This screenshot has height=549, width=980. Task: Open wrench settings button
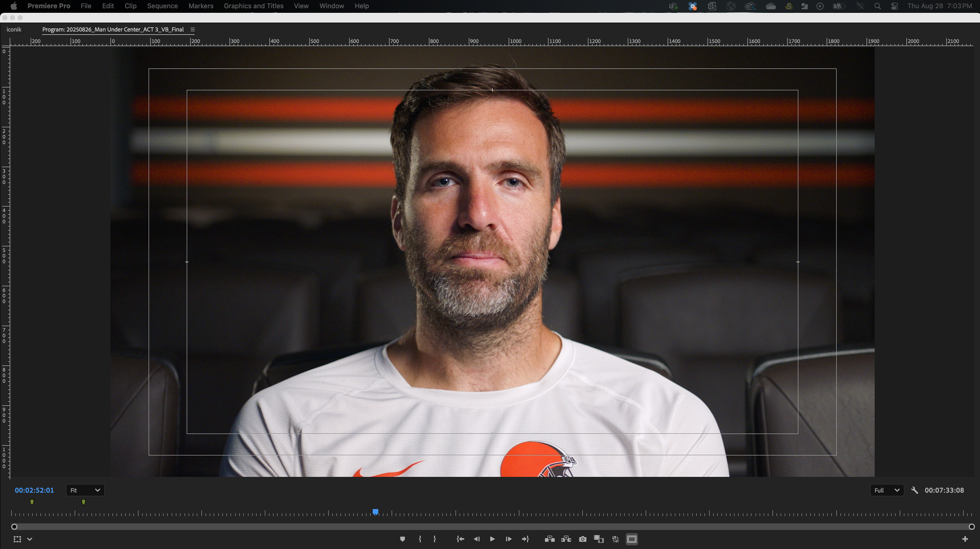pos(915,490)
